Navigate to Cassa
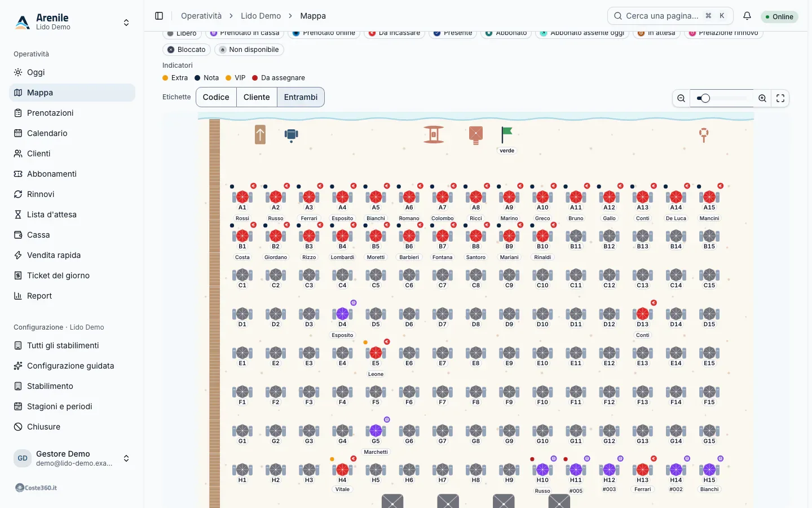Screen dimensions: 812x508 [72, 235]
